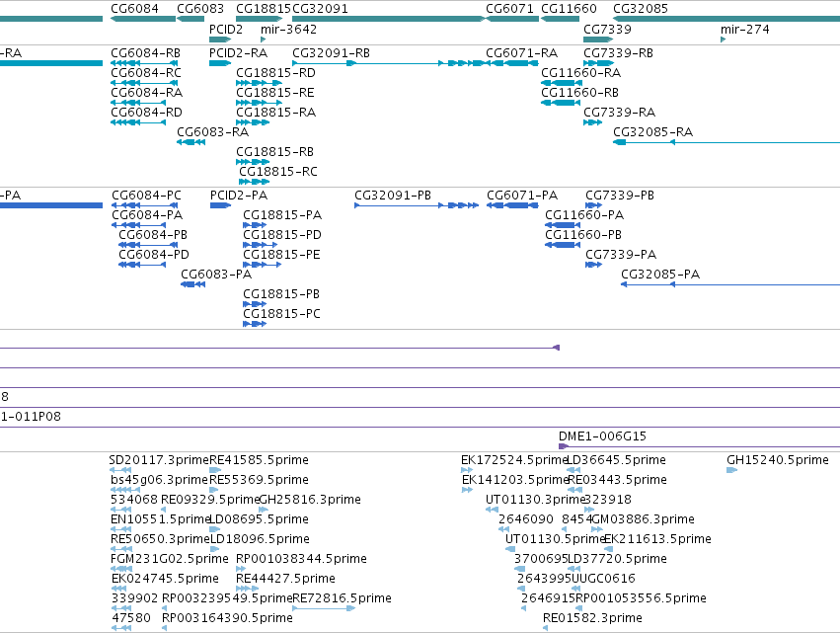Select EST RE01582.3prime
The height and width of the screenshot is (633, 840).
coord(592,618)
